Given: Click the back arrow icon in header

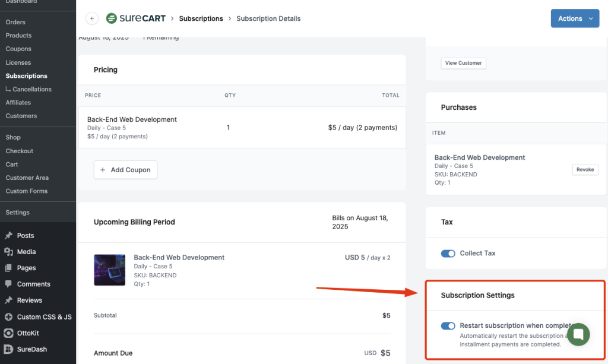Looking at the screenshot, I should 92,18.
